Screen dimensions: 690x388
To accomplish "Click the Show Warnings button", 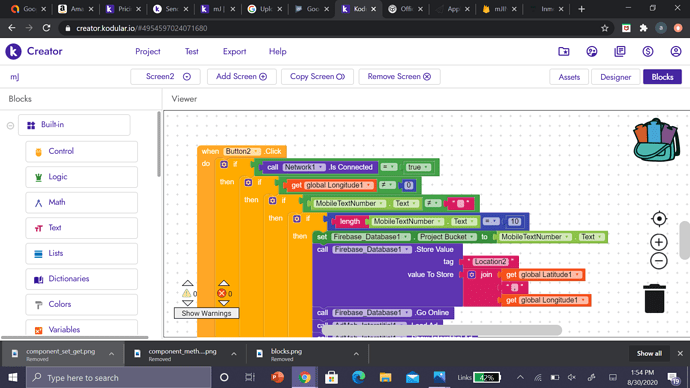I will pos(206,313).
